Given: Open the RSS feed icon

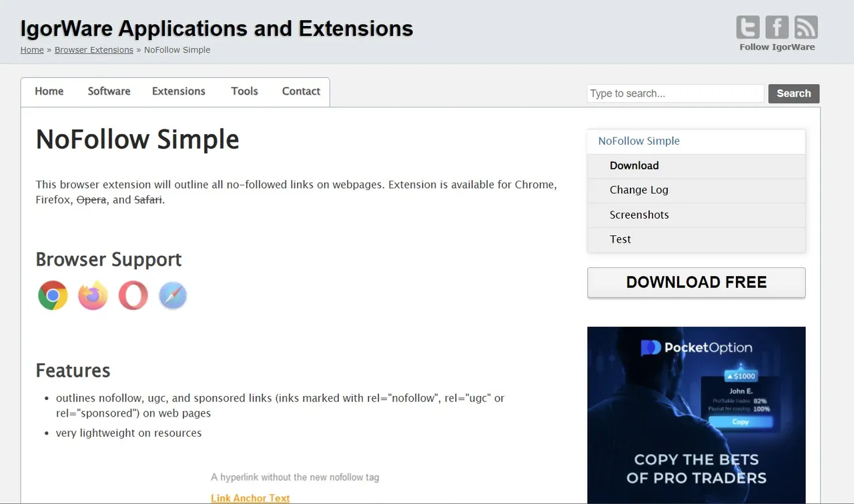Looking at the screenshot, I should click(806, 27).
